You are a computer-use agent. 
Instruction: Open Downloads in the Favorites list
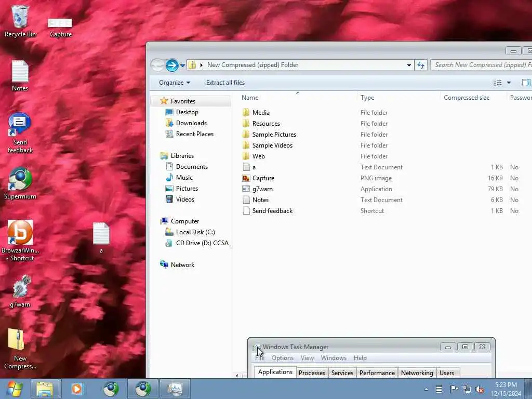191,123
